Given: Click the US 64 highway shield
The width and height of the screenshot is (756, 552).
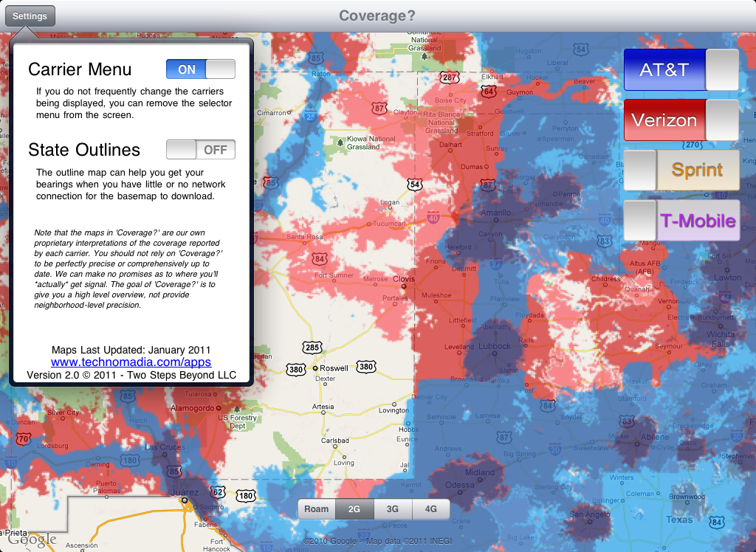Looking at the screenshot, I should tap(487, 91).
